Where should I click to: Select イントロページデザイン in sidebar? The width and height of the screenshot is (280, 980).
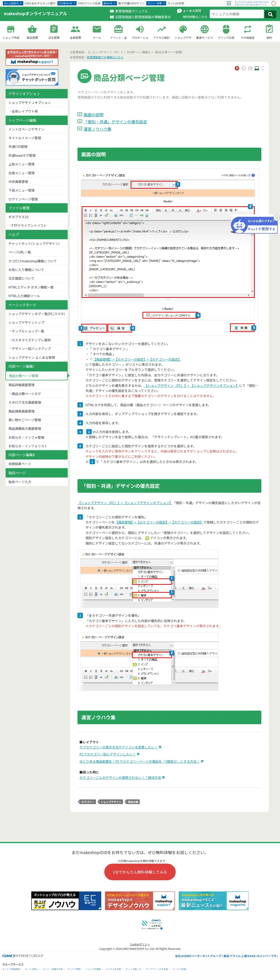36,129
